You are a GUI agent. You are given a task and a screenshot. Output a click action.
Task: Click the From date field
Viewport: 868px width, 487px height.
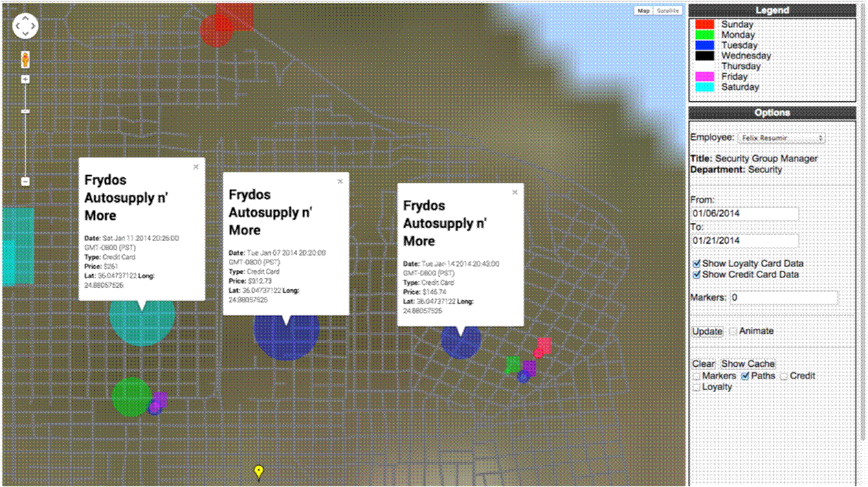pyautogui.click(x=744, y=214)
